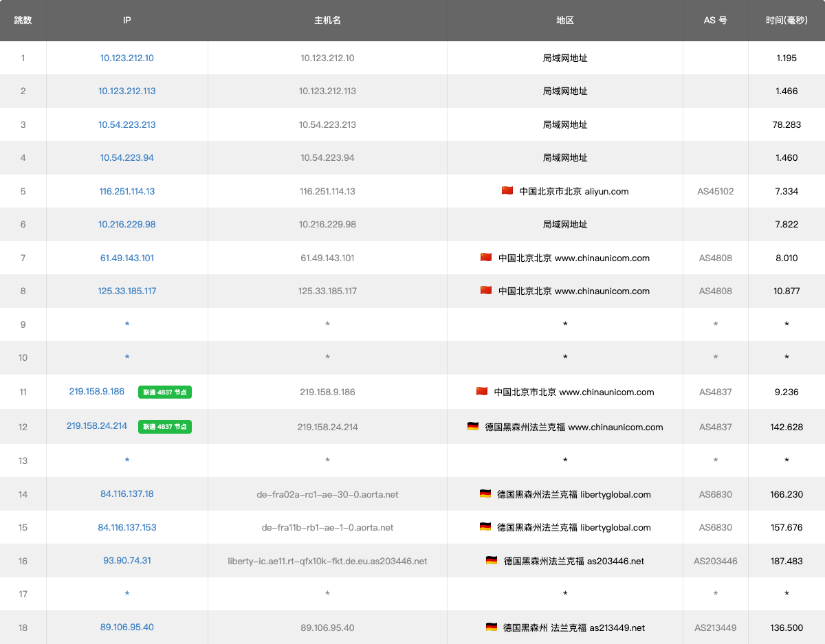Click the green badge on hop 12
The height and width of the screenshot is (644, 825).
click(x=164, y=427)
